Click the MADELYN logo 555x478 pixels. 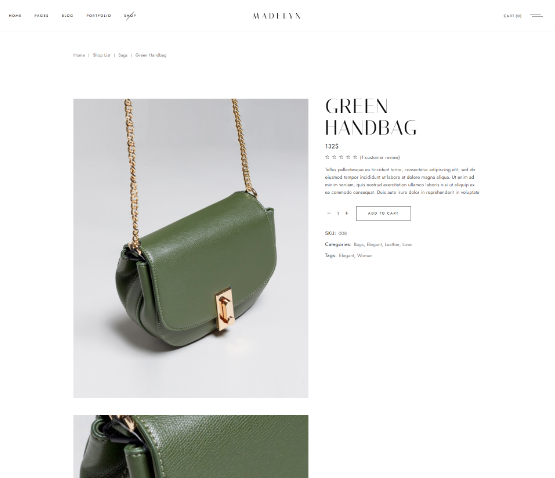pos(277,16)
